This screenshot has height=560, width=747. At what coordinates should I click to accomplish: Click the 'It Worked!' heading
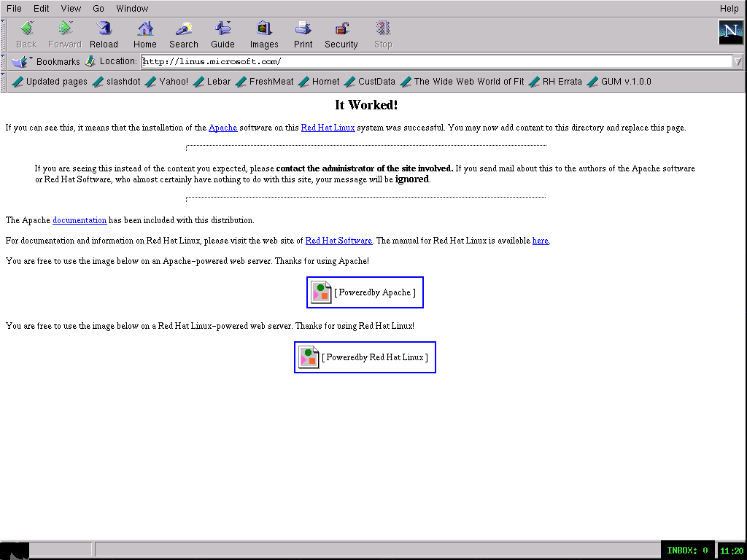pos(366,105)
